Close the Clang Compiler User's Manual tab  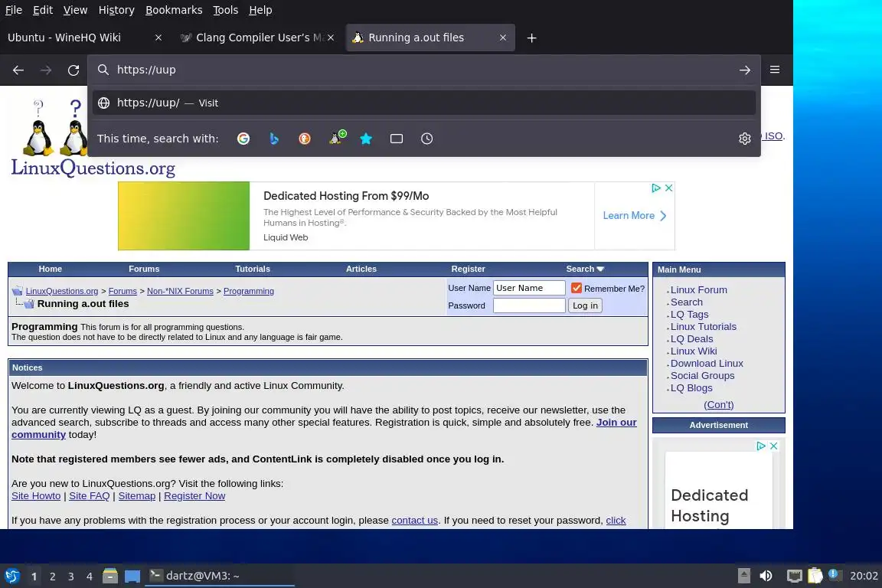[331, 38]
